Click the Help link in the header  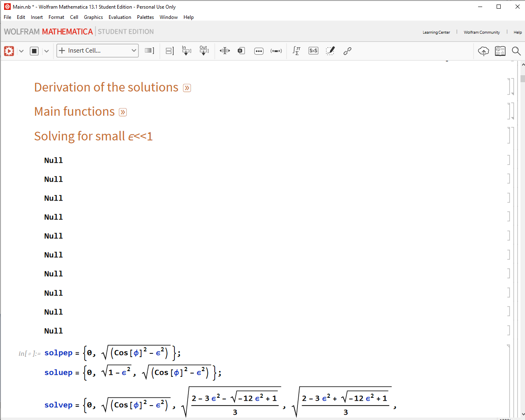pos(518,32)
